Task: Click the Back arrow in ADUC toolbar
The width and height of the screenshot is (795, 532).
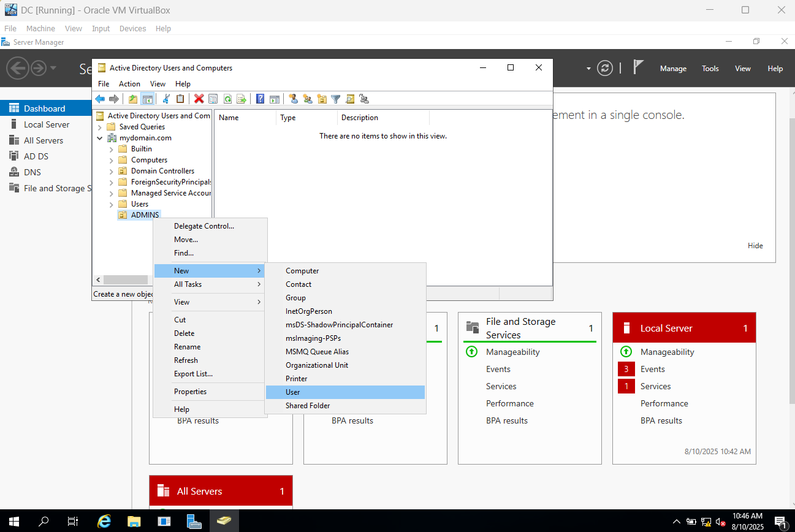Action: (100, 99)
